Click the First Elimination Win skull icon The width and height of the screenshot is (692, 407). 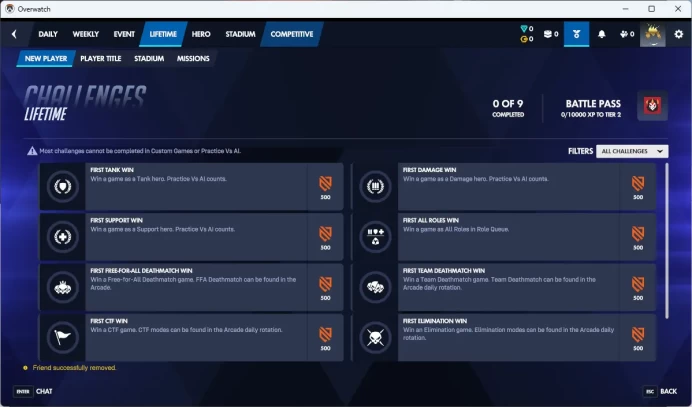[375, 338]
